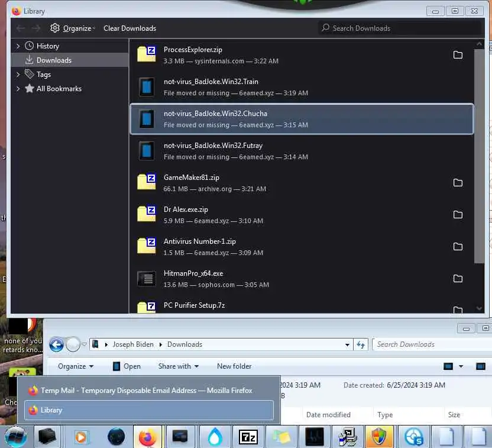
Task: Open the Windows Start menu orb
Action: click(x=16, y=437)
